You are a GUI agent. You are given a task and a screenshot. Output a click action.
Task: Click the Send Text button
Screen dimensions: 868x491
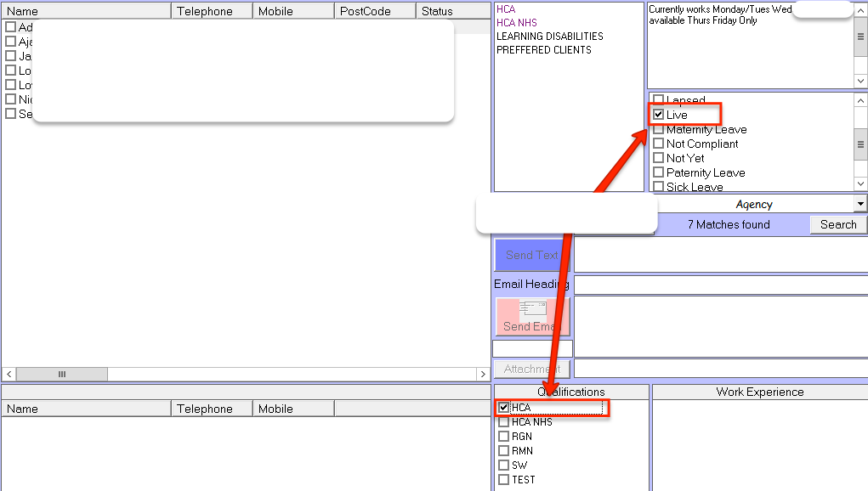[532, 255]
